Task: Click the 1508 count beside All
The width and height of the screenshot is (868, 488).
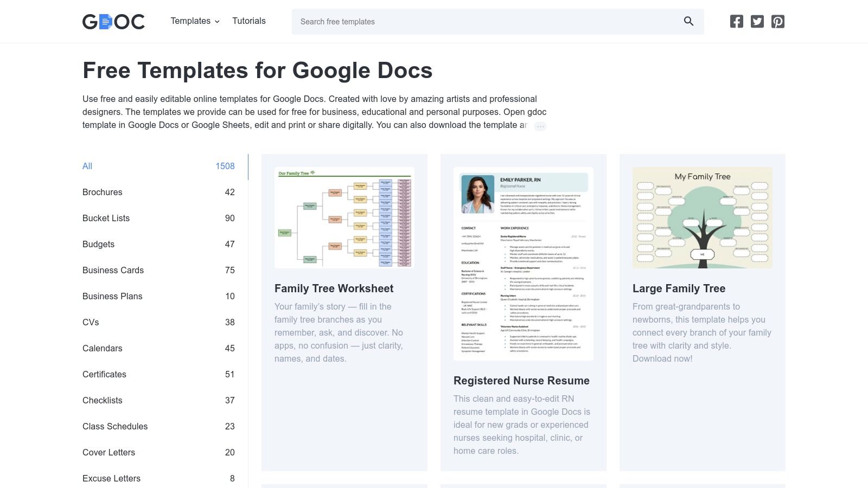Action: 225,166
